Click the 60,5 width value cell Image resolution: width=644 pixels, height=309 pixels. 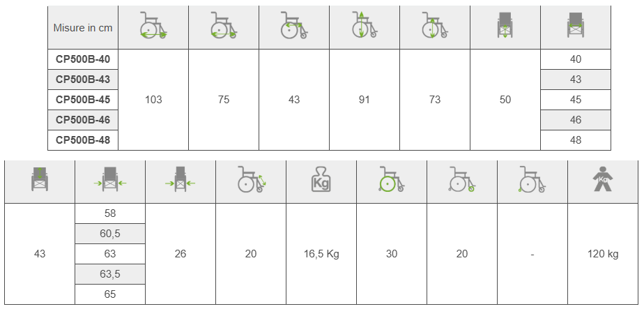pos(110,234)
